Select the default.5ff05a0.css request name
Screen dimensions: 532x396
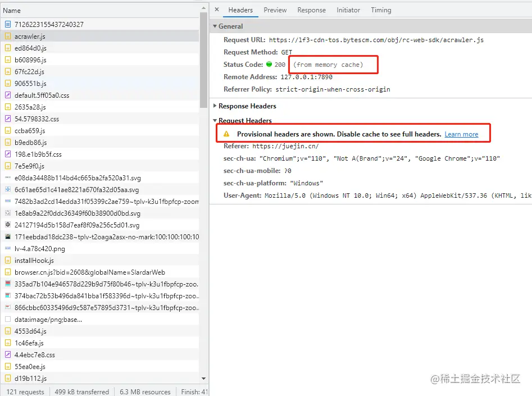[x=42, y=95]
